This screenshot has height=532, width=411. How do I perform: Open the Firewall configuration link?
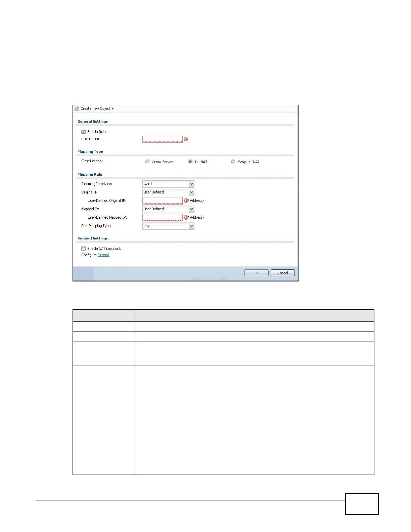pyautogui.click(x=103, y=255)
